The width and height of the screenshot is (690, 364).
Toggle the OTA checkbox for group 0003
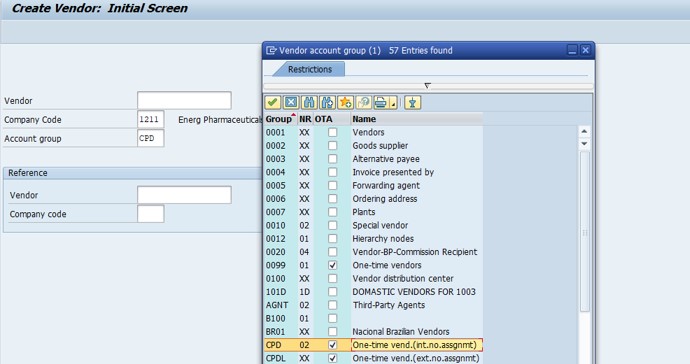coord(333,159)
